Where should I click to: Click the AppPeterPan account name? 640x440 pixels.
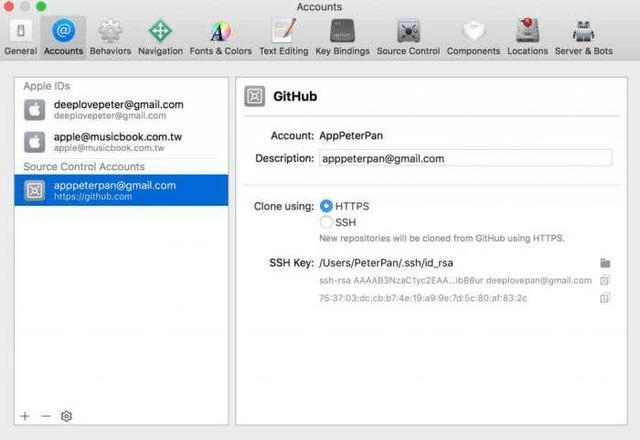pyautogui.click(x=351, y=136)
